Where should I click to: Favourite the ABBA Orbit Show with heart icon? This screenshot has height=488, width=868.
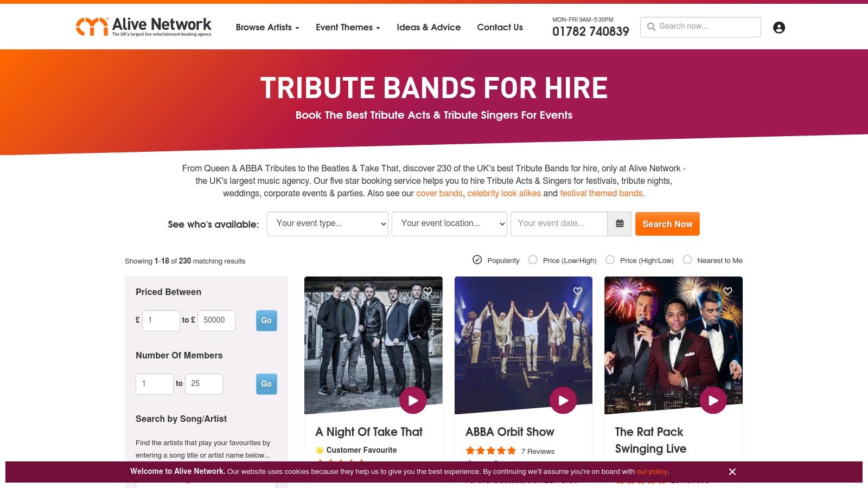[x=578, y=291]
